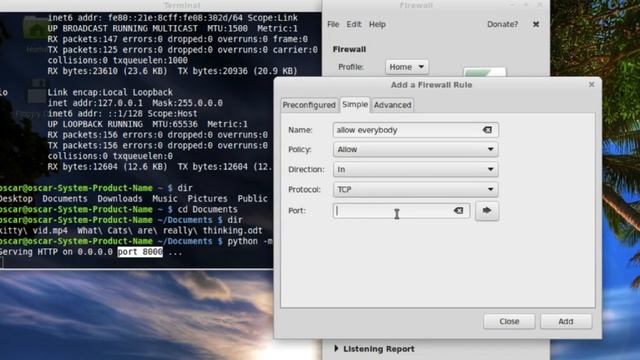Open the Help menu in Firewall window
Image resolution: width=640 pixels, height=360 pixels.
pyautogui.click(x=377, y=24)
